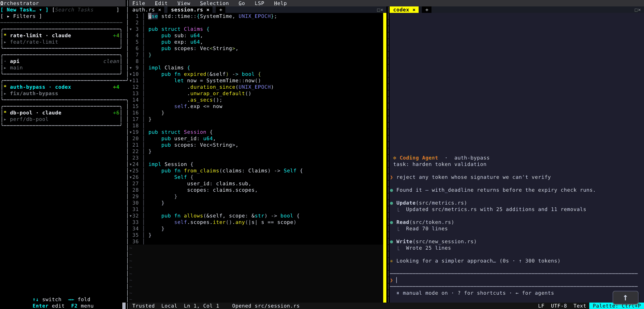Click the Ln 1, Col 1 cursor position
The image size is (644, 309).
point(201,306)
